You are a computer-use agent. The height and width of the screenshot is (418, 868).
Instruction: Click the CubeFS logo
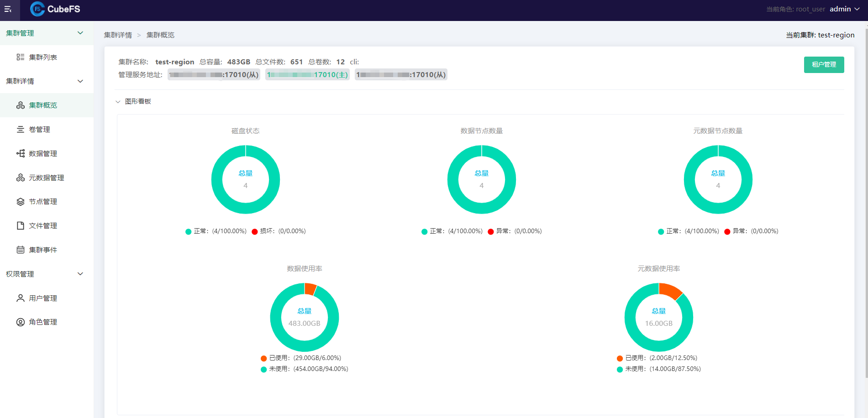pos(55,9)
